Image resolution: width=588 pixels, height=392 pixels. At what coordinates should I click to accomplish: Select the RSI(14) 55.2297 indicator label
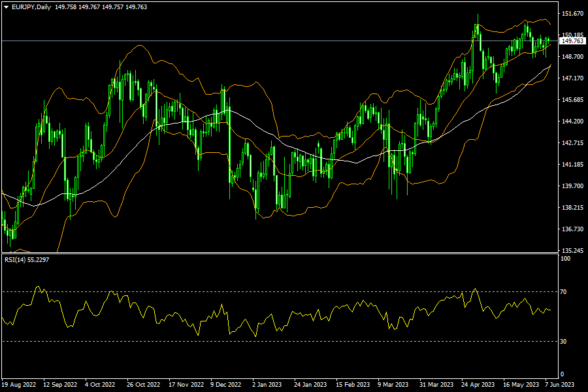tap(27, 259)
